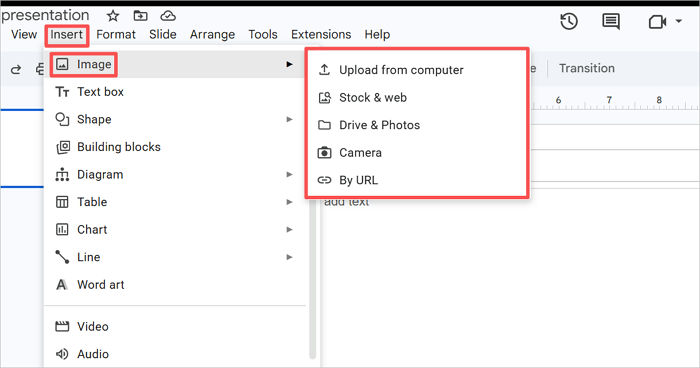This screenshot has height=368, width=700.
Task: Open the Slide menu
Action: pyautogui.click(x=162, y=34)
